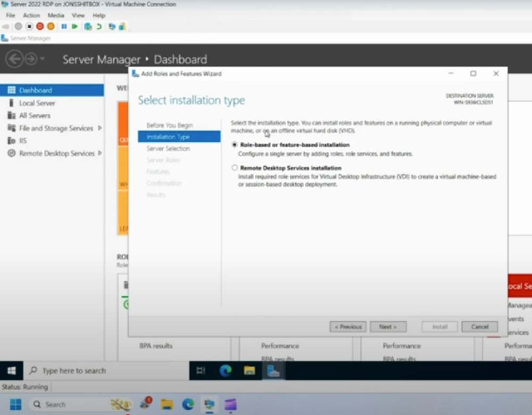Expand File and Storage Services arrow
This screenshot has width=532, height=415.
point(100,128)
